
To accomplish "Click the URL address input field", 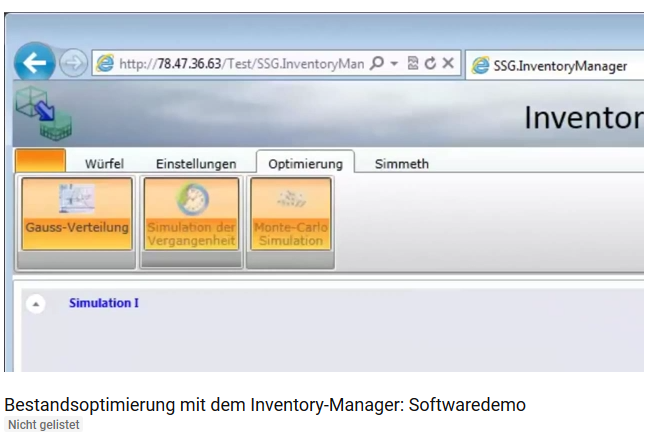I will point(240,64).
